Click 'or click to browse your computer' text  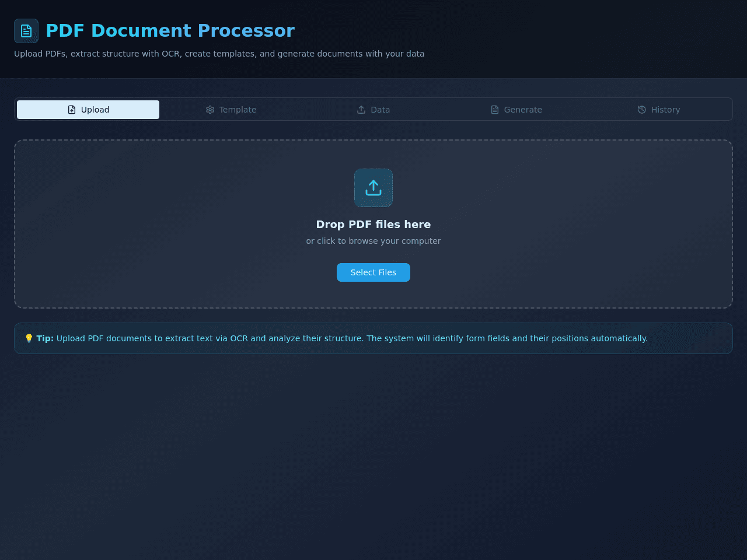pyautogui.click(x=373, y=241)
